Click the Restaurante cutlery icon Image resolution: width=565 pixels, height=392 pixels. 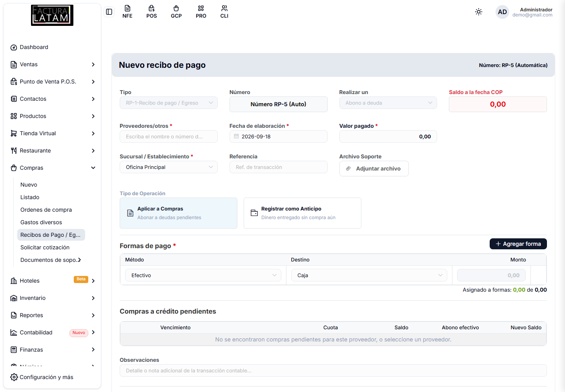[14, 151]
